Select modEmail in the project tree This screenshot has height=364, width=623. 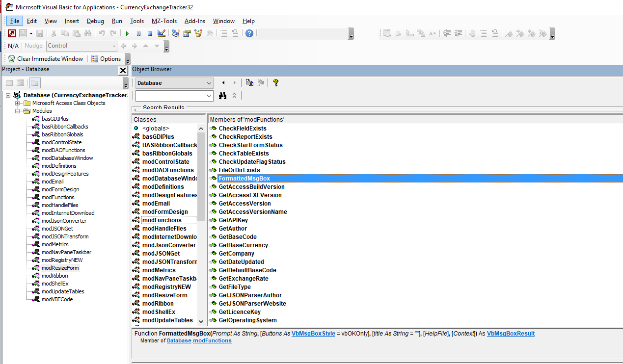click(x=53, y=182)
